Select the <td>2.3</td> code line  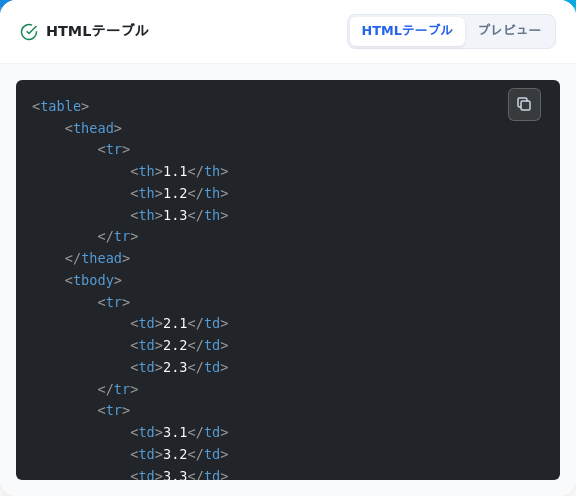(179, 367)
